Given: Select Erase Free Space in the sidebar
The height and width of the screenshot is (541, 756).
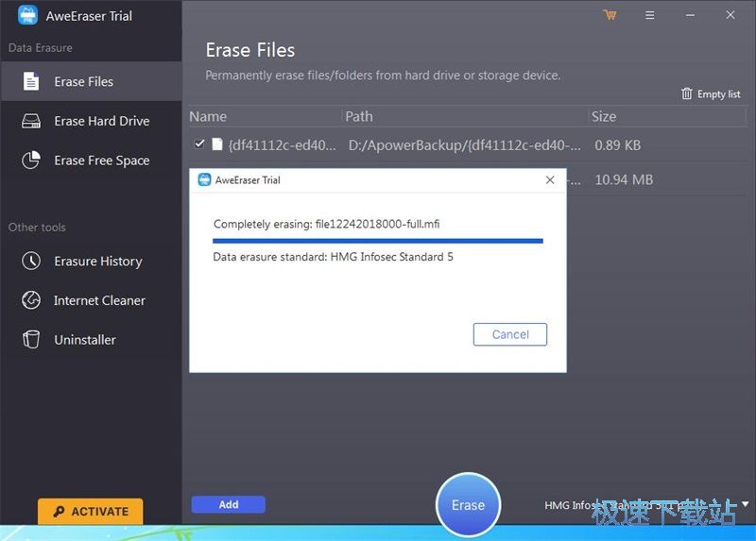Looking at the screenshot, I should (91, 160).
